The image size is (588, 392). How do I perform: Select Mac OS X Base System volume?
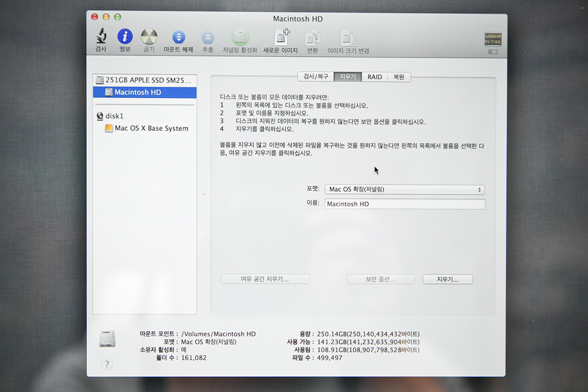tap(145, 128)
